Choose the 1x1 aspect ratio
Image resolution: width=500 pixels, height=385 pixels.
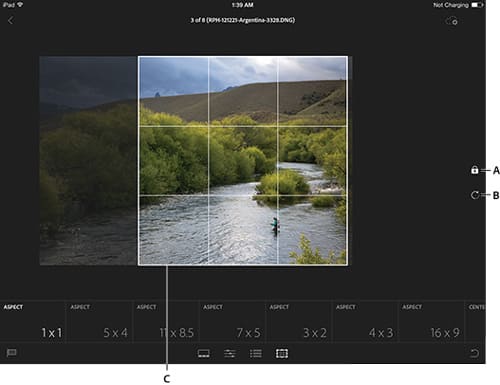pyautogui.click(x=33, y=321)
